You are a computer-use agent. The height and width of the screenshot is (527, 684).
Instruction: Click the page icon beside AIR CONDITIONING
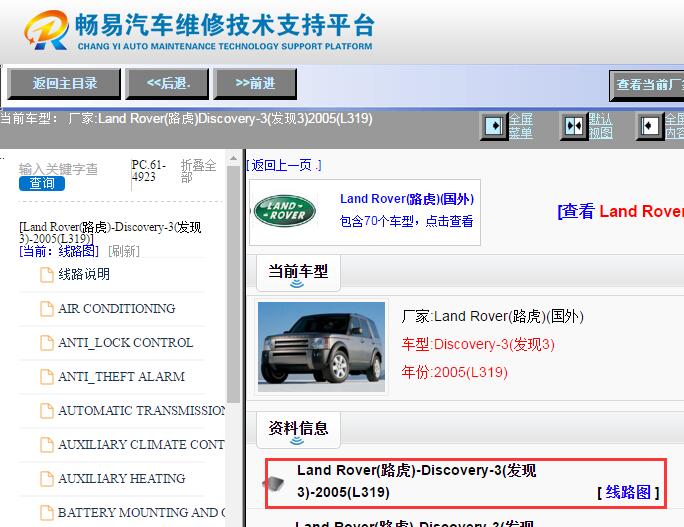pyautogui.click(x=47, y=309)
